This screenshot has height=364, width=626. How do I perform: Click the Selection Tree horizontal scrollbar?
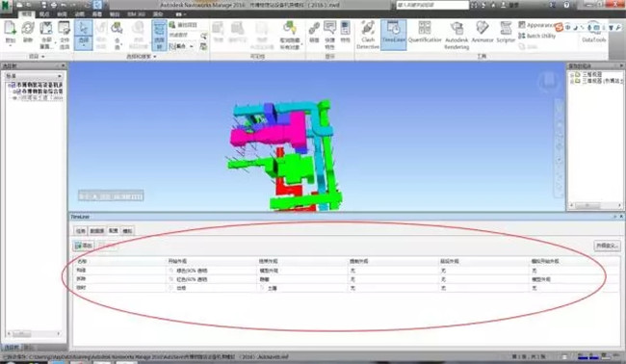(34, 333)
